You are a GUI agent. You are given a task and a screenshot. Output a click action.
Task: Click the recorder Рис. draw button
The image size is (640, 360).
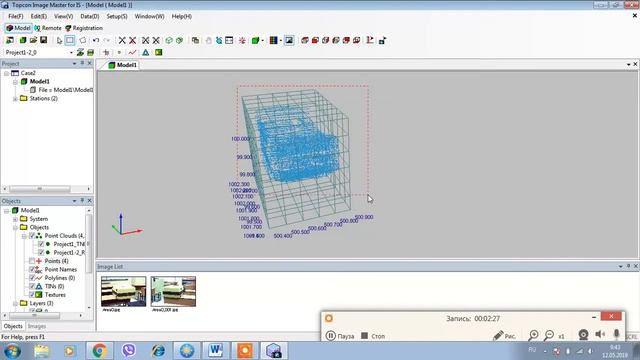coord(504,336)
